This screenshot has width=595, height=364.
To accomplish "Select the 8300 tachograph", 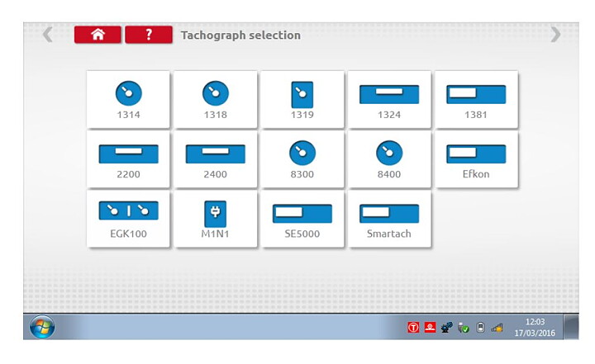I will tap(302, 158).
